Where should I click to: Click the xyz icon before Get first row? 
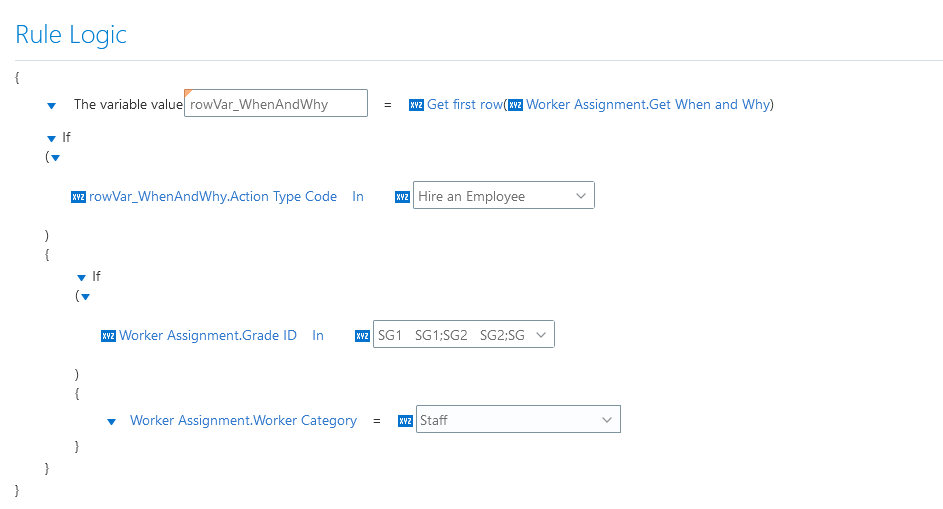point(416,105)
